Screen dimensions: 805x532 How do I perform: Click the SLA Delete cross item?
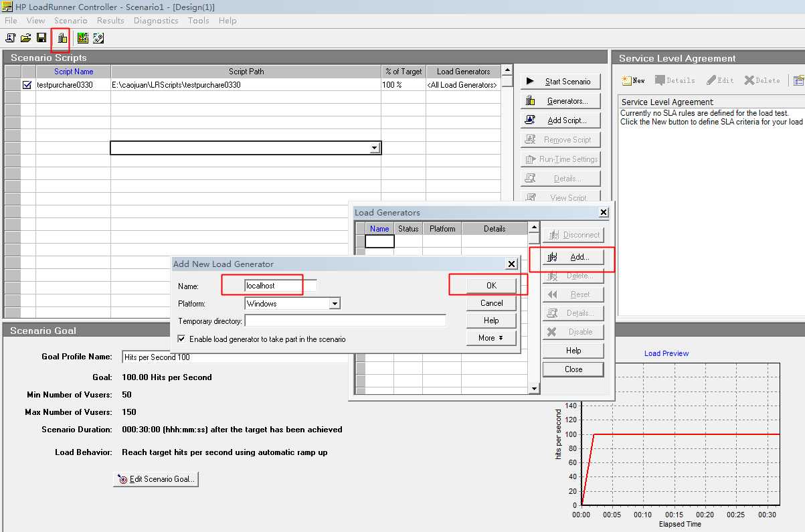pyautogui.click(x=762, y=80)
